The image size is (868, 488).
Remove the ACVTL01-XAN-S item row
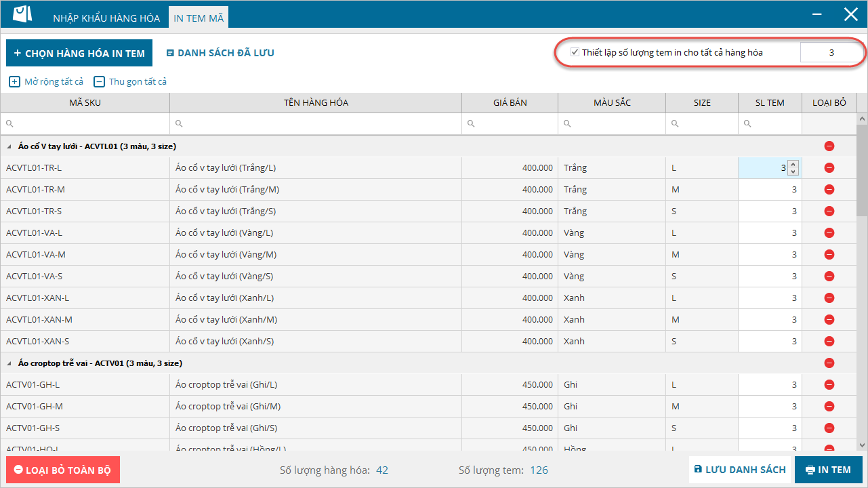pos(829,342)
